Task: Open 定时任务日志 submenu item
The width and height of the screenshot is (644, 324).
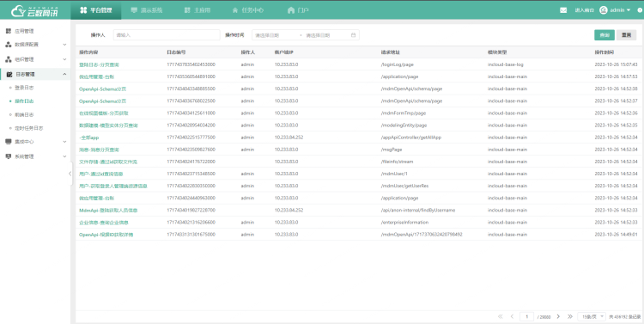Action: pos(29,128)
